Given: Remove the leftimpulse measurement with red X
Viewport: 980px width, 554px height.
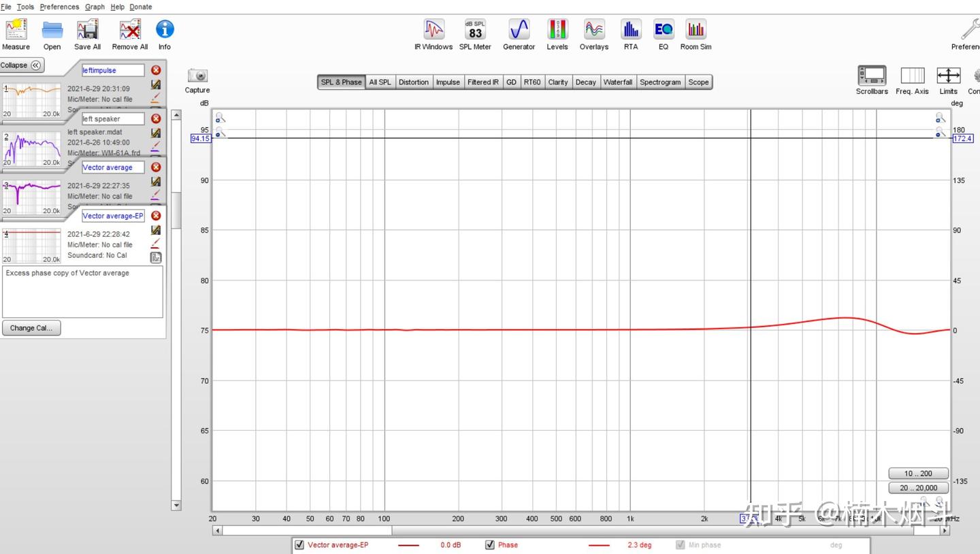Looking at the screenshot, I should [x=156, y=70].
